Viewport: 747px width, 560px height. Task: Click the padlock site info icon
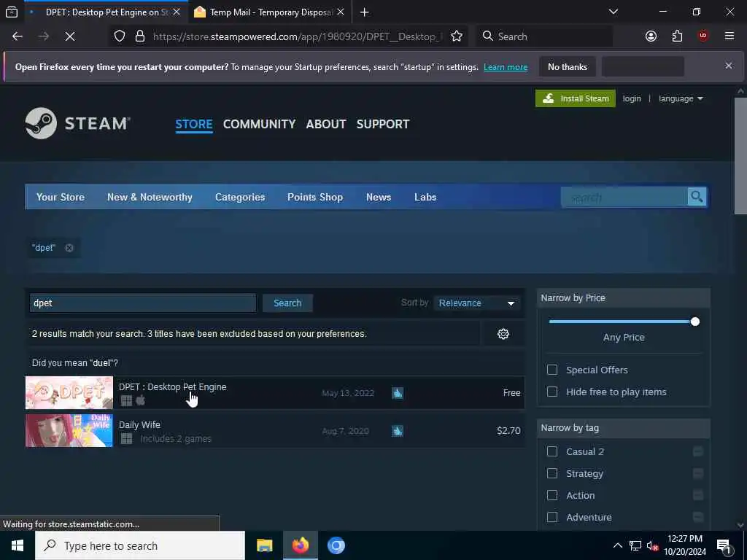pyautogui.click(x=139, y=36)
